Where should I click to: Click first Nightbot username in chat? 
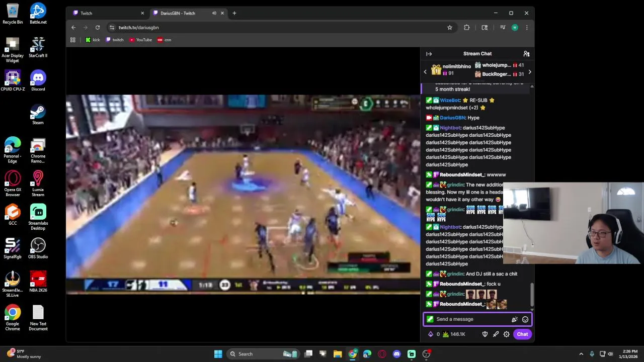coord(450,128)
